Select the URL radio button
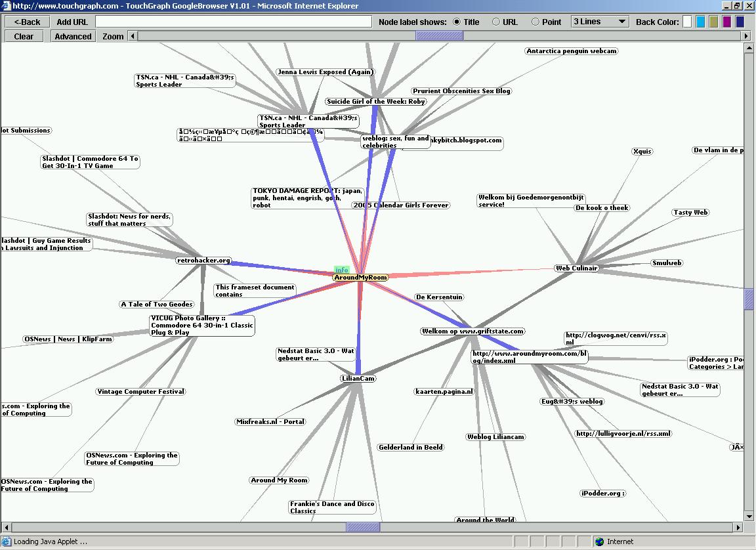756x550 pixels. pos(495,22)
